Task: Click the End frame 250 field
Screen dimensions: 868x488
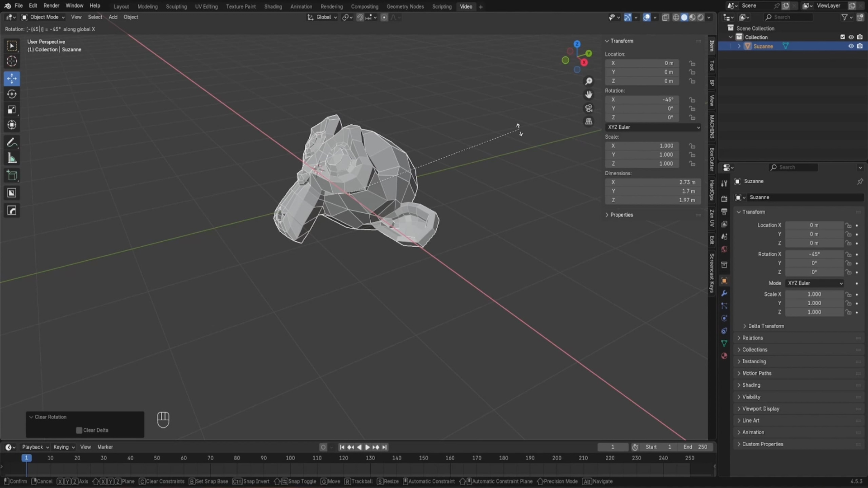Action: (x=696, y=447)
